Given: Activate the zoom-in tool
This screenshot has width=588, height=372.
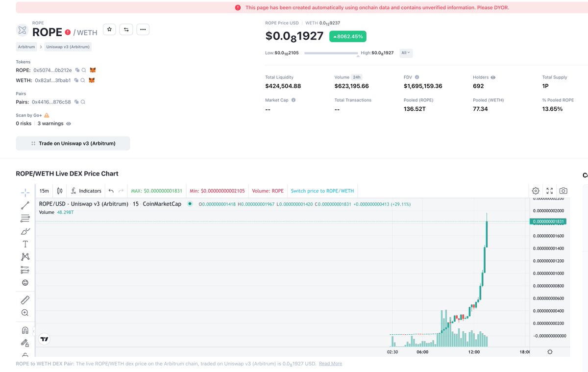Looking at the screenshot, I should click(x=25, y=312).
